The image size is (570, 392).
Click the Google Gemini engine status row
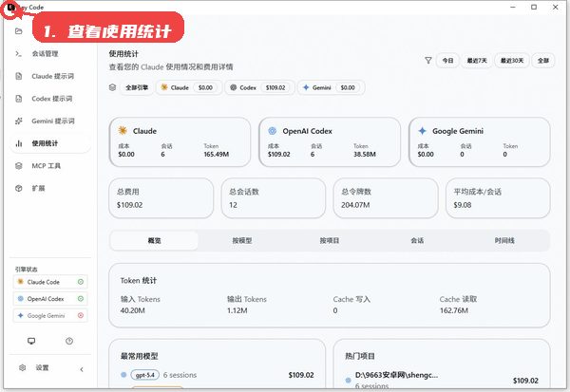click(50, 315)
